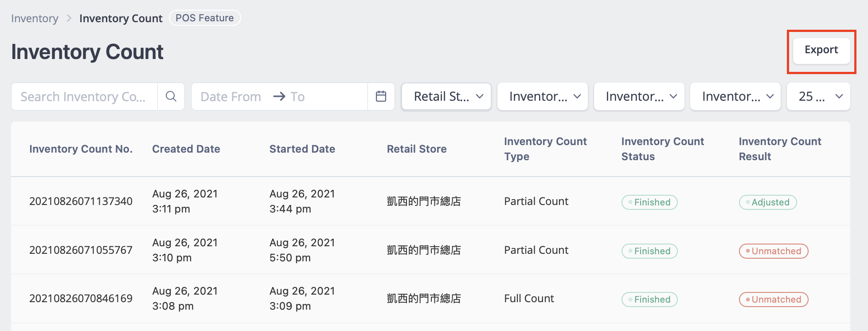Click Inventory Count Type column header
The width and height of the screenshot is (868, 331).
545,149
